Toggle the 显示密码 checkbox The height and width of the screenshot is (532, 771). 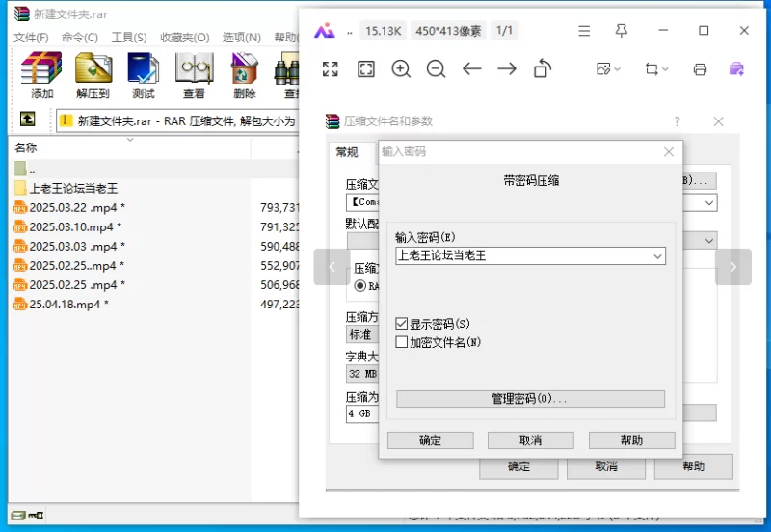402,324
